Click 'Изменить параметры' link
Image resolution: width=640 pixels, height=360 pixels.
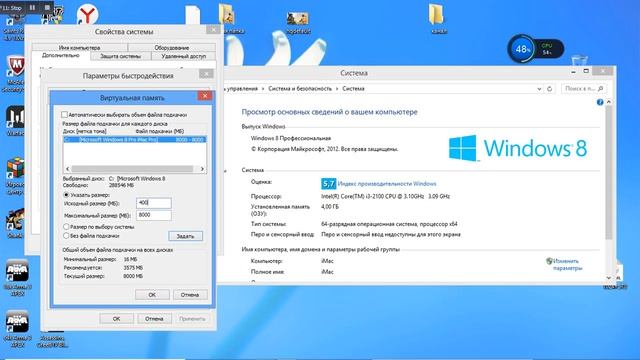tap(568, 264)
